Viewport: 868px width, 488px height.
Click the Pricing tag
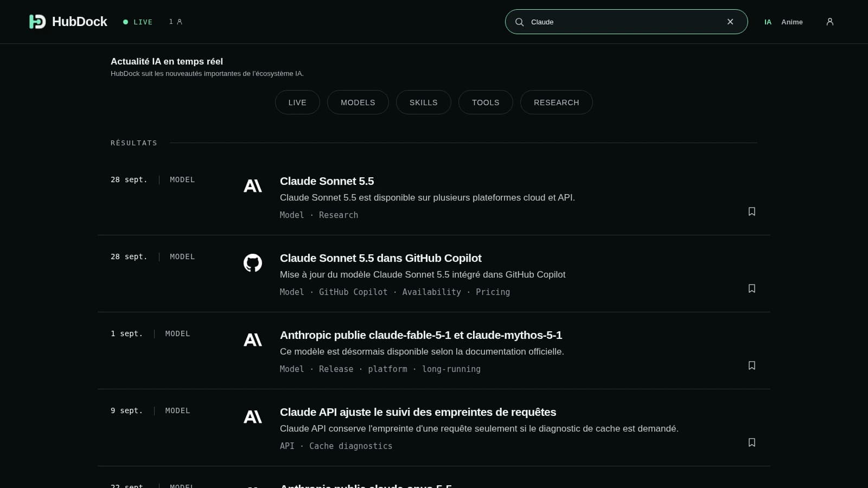pyautogui.click(x=493, y=292)
